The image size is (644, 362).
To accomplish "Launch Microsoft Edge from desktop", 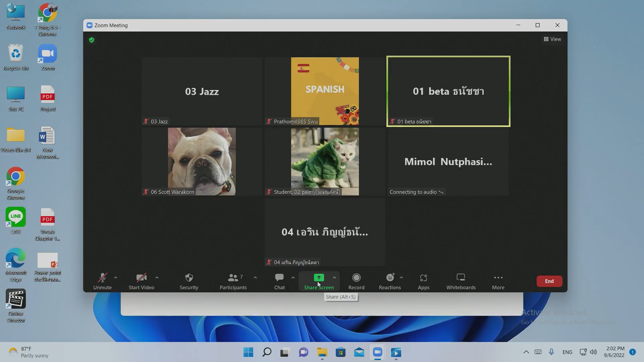I will (16, 265).
